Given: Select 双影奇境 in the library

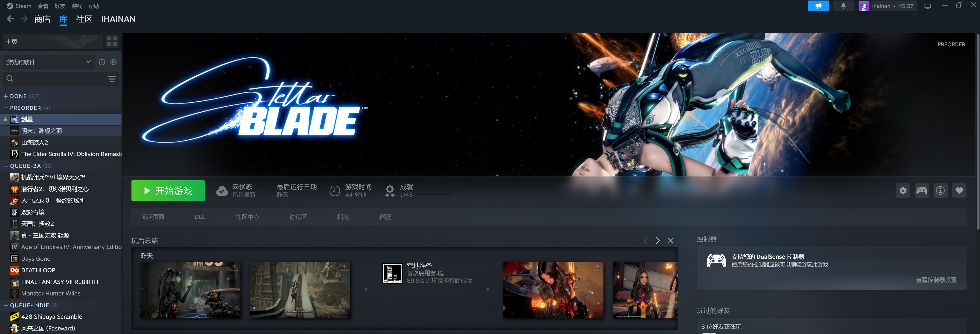Looking at the screenshot, I should (61, 212).
